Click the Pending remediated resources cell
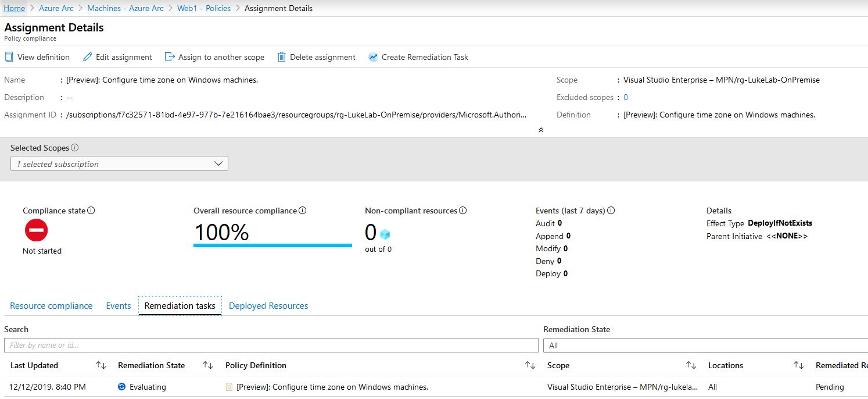 (x=830, y=387)
